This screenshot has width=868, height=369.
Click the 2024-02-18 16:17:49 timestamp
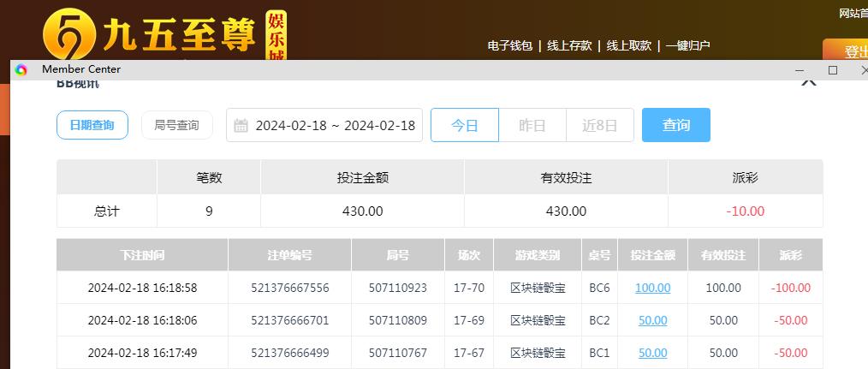click(142, 353)
